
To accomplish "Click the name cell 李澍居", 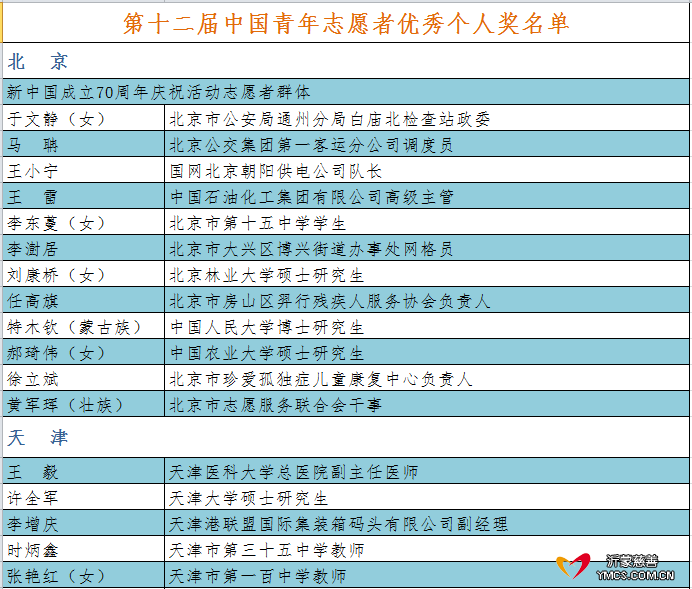I will (x=84, y=248).
